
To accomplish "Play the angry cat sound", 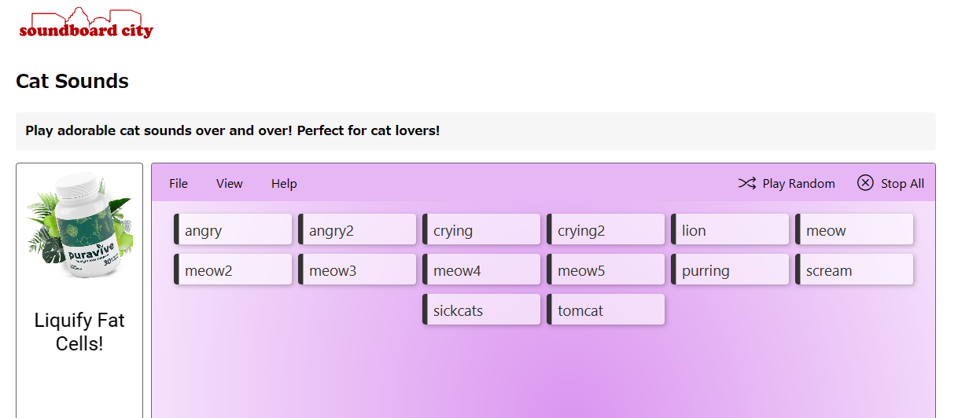I will tap(233, 229).
